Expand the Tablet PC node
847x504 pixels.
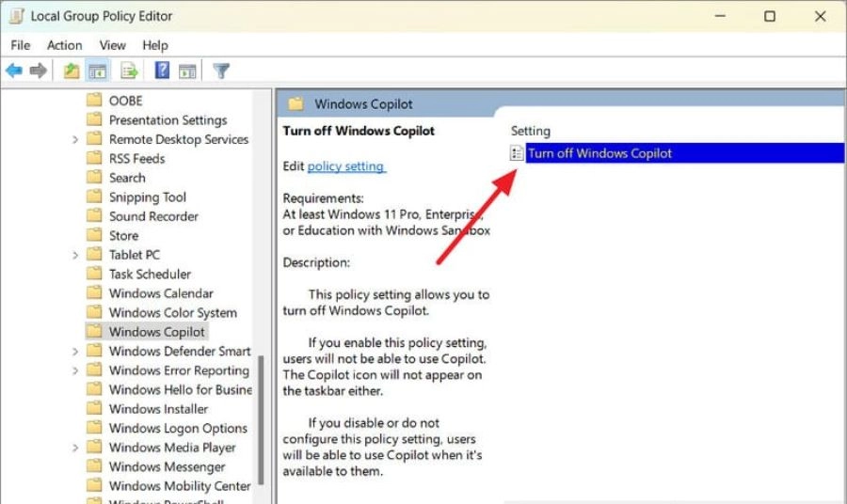coord(75,255)
